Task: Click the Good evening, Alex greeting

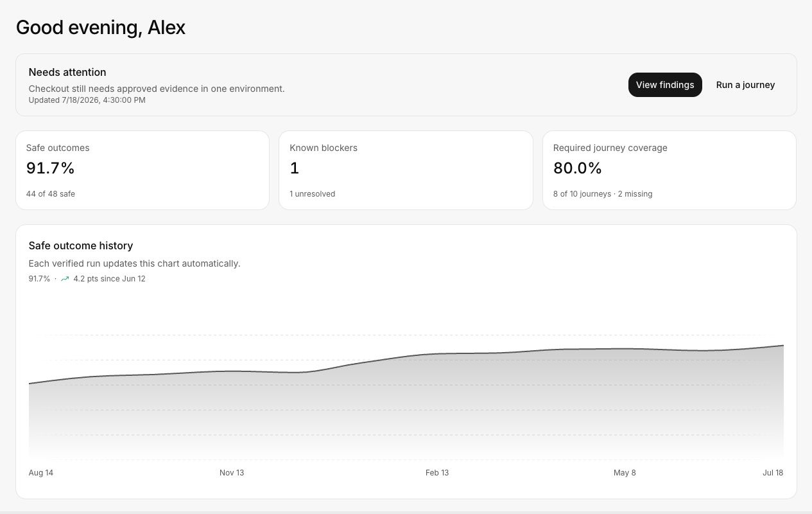Action: point(101,27)
